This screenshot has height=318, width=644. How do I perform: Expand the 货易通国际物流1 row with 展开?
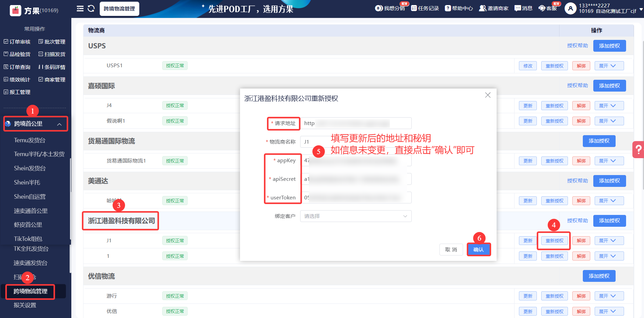point(609,161)
